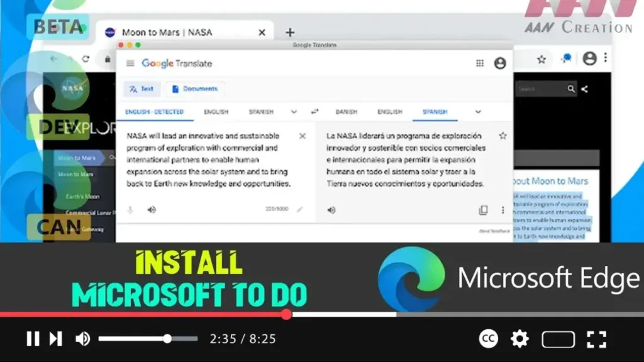Toggle theater mode view

(558, 339)
